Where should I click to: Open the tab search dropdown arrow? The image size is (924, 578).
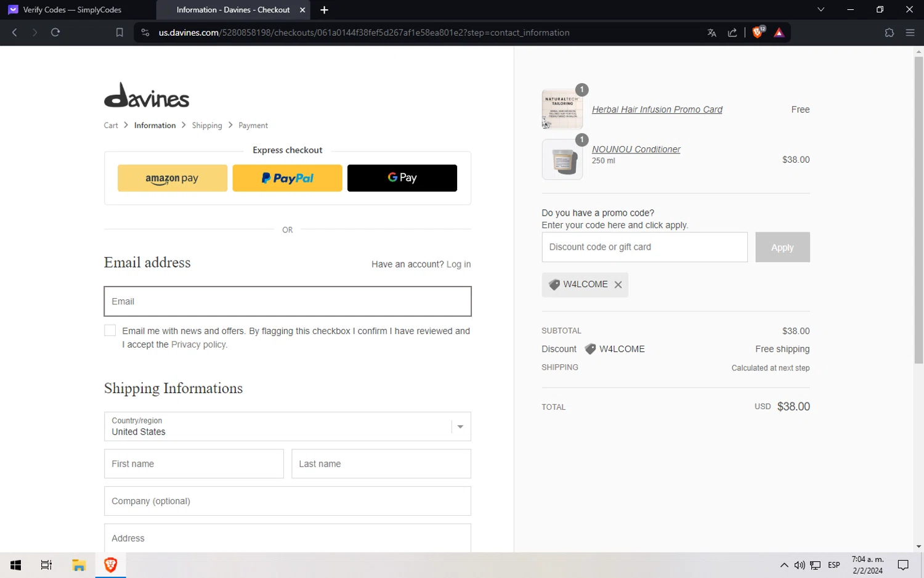point(821,10)
